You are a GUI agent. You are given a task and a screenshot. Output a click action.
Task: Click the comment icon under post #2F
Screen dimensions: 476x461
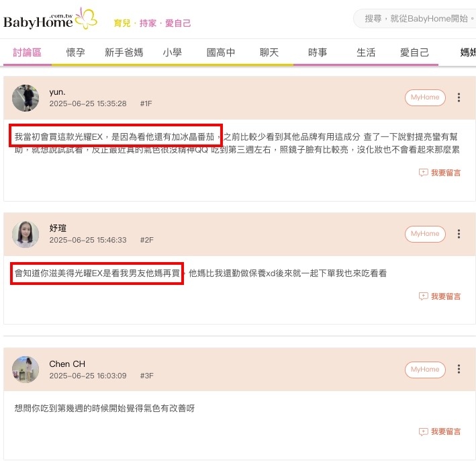click(x=423, y=296)
